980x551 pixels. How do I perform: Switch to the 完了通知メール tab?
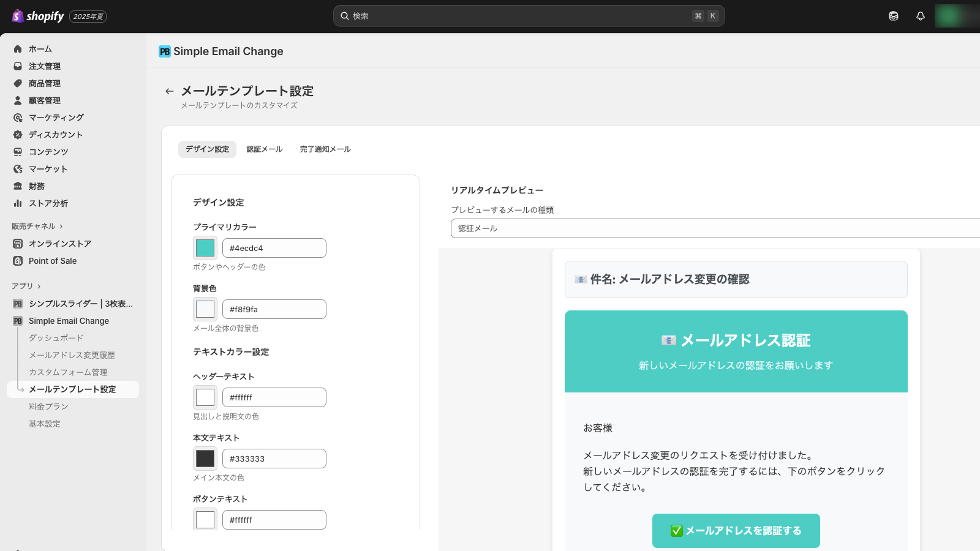[x=325, y=149]
